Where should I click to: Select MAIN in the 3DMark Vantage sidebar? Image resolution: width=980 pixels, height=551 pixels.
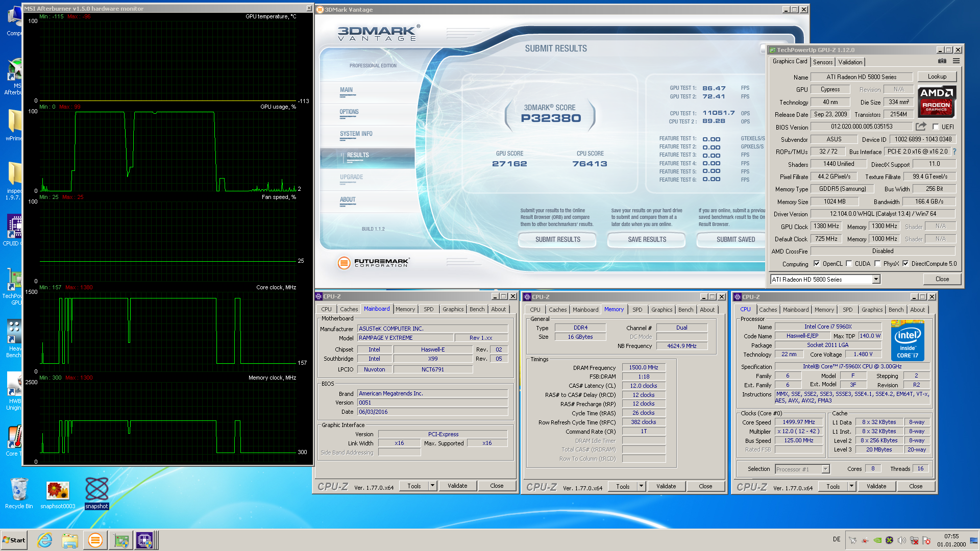(x=347, y=90)
